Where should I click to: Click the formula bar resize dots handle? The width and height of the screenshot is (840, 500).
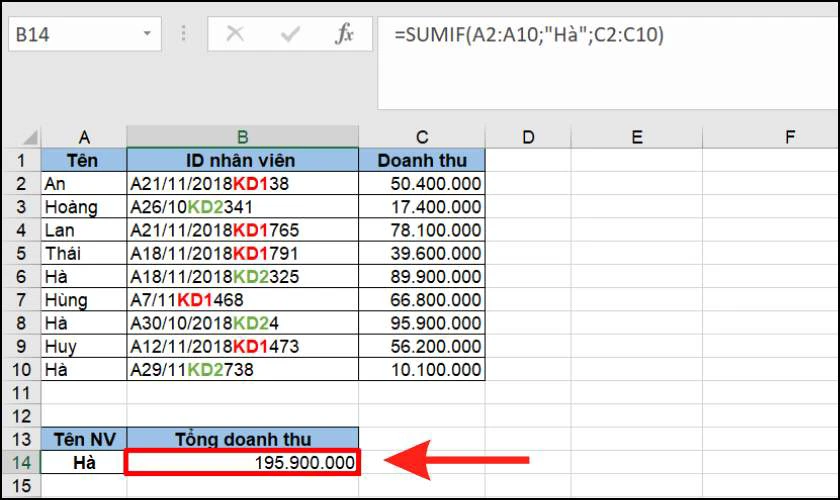point(184,33)
